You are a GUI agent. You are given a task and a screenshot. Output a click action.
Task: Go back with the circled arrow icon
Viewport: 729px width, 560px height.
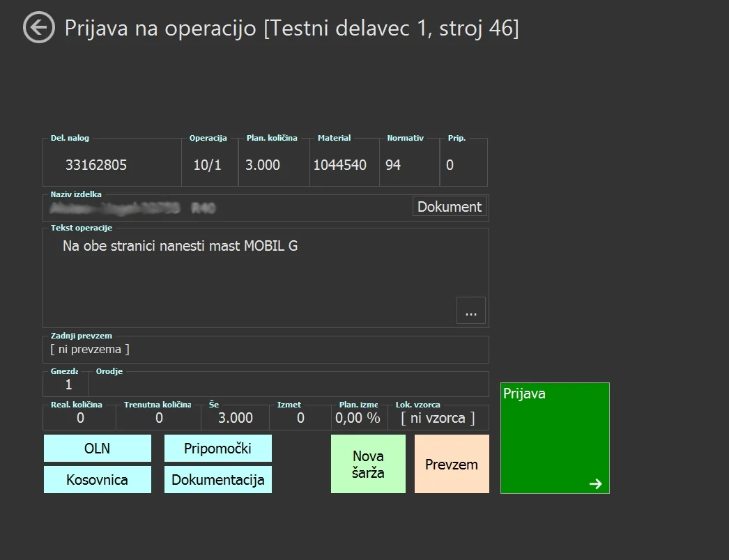pos(38,27)
